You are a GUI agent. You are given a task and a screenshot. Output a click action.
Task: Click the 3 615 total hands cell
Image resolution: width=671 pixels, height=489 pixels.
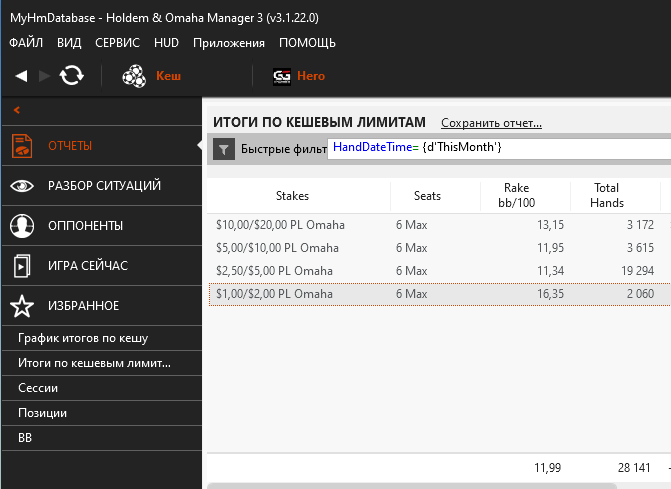[x=640, y=248]
